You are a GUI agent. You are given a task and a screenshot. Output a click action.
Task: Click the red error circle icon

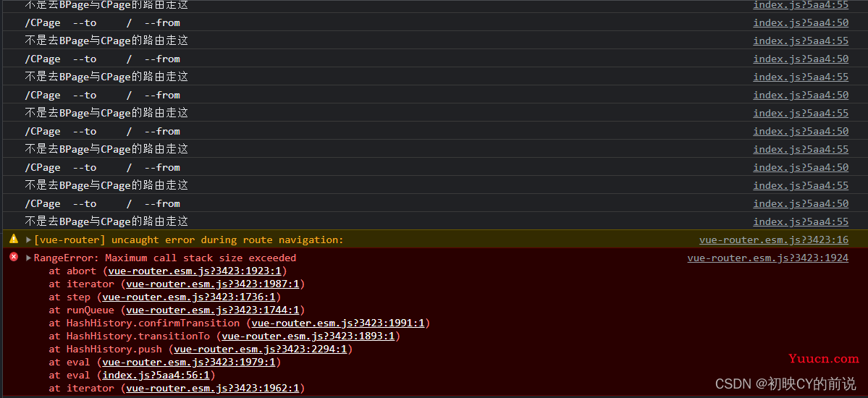14,257
